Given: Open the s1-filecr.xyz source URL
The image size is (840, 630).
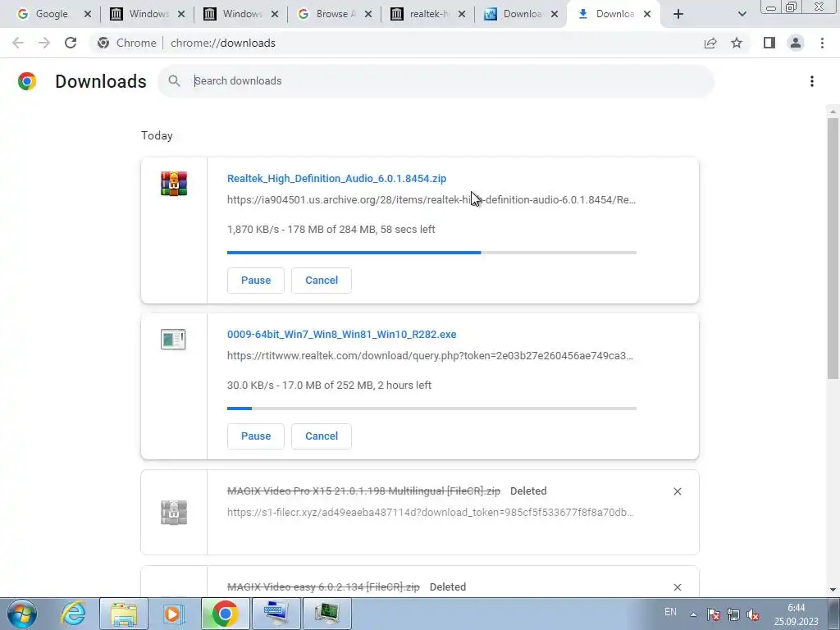Looking at the screenshot, I should 430,512.
